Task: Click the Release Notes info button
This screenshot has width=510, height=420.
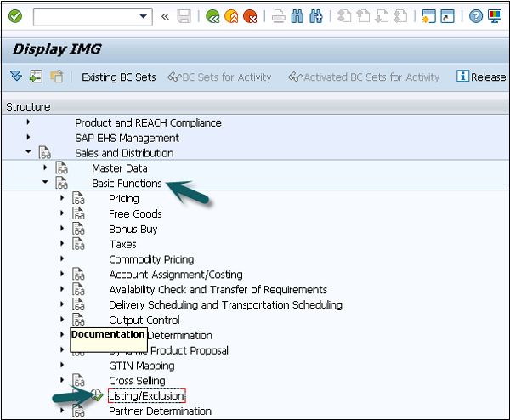Action: [x=480, y=77]
